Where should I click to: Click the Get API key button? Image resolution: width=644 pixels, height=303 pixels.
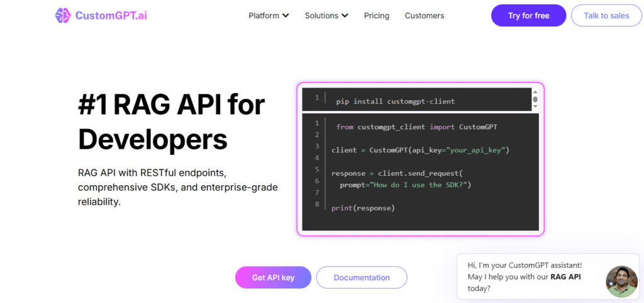tap(273, 278)
